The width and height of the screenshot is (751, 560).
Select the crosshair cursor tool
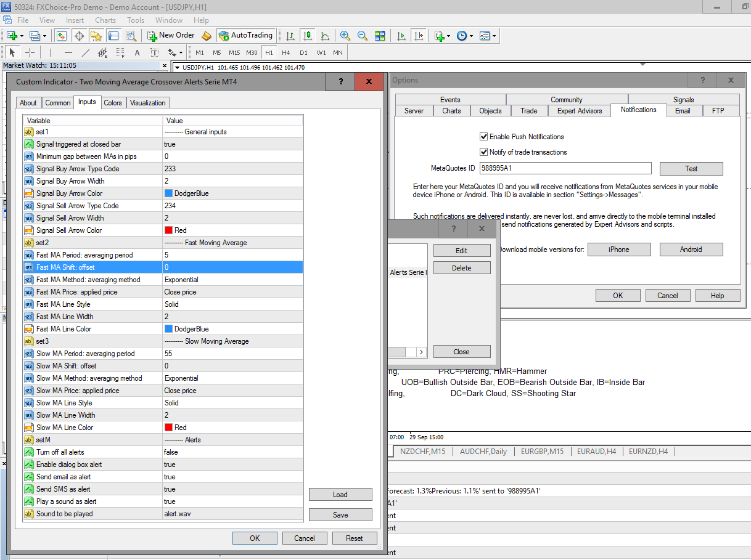tap(30, 52)
